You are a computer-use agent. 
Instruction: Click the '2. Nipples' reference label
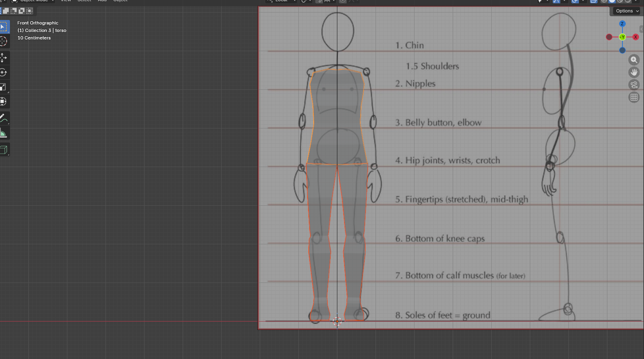415,84
